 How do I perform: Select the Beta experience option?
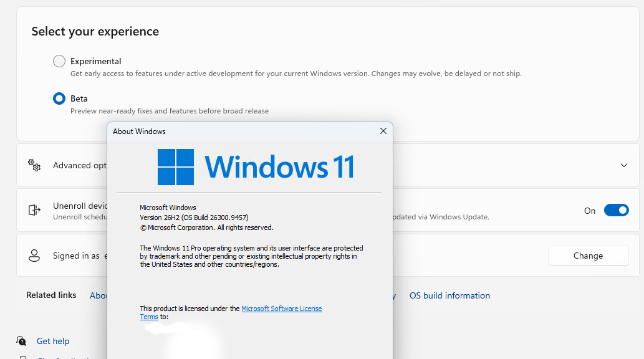pos(59,98)
